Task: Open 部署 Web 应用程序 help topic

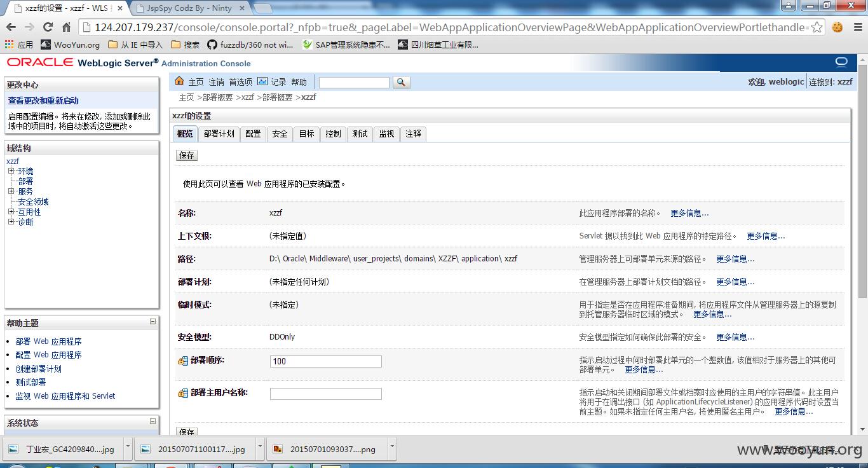Action: point(49,341)
